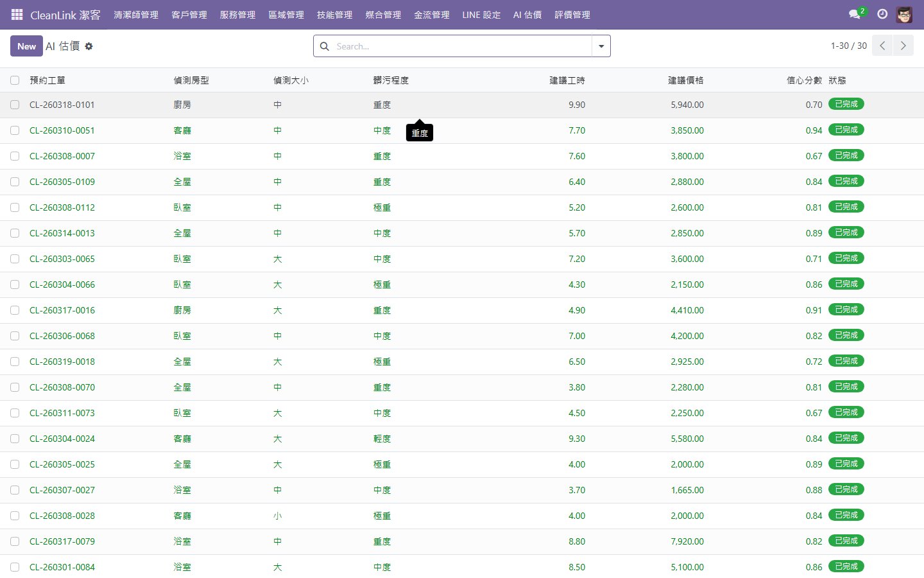Open the 清潔師管理 menu
Viewport: 924px width, 578px height.
click(136, 14)
